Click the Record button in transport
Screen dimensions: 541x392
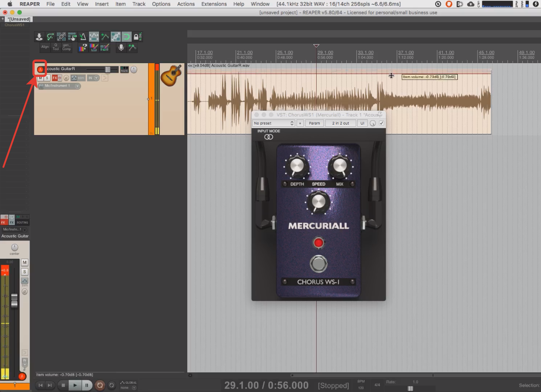[x=100, y=385]
